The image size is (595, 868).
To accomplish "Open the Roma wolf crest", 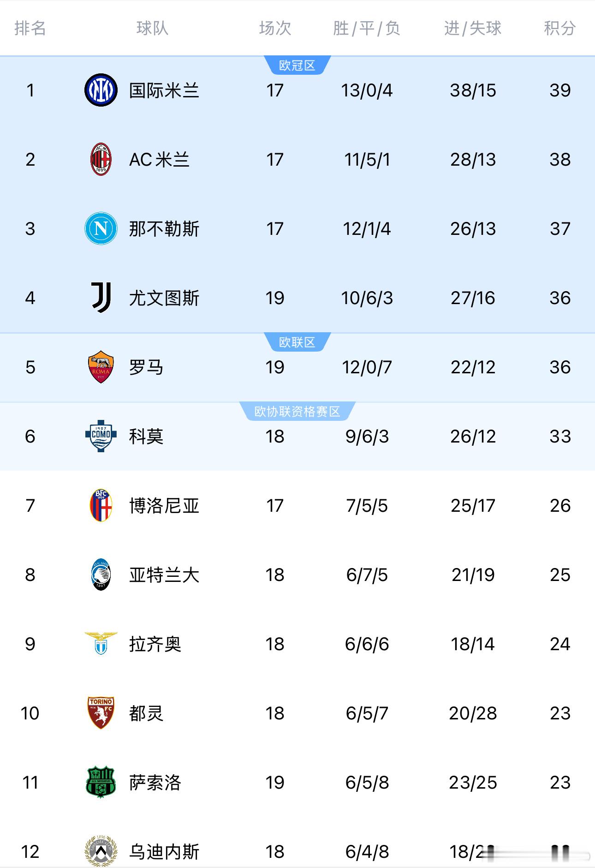I will coord(101,367).
